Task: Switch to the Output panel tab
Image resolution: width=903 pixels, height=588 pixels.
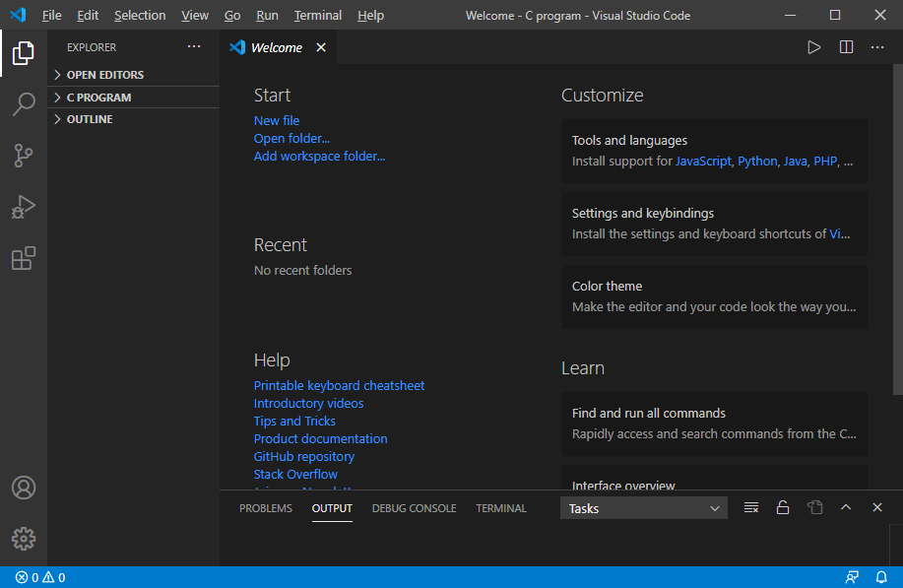Action: coord(332,508)
